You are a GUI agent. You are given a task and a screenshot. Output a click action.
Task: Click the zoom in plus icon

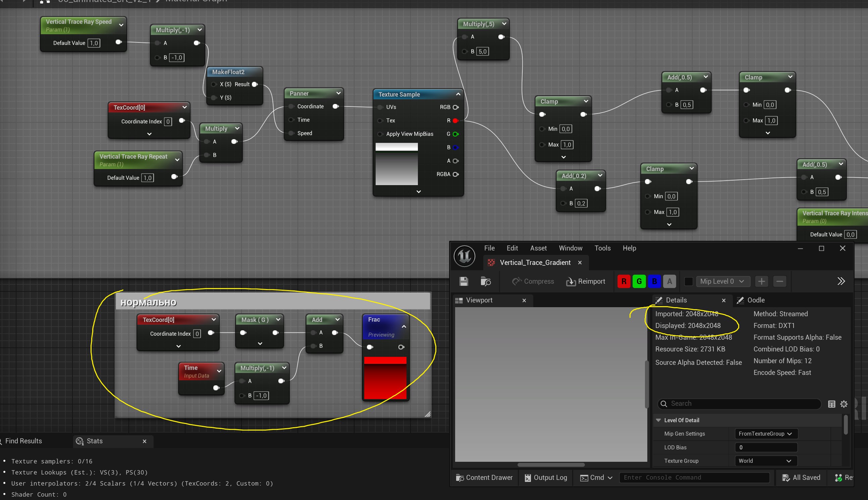[x=761, y=281]
